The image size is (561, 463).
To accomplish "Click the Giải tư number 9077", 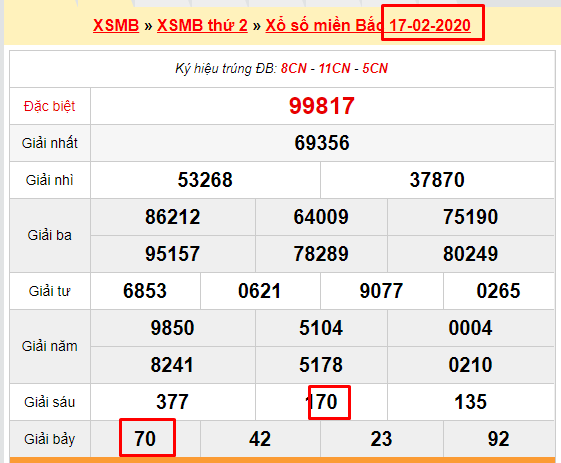I will (x=381, y=291).
